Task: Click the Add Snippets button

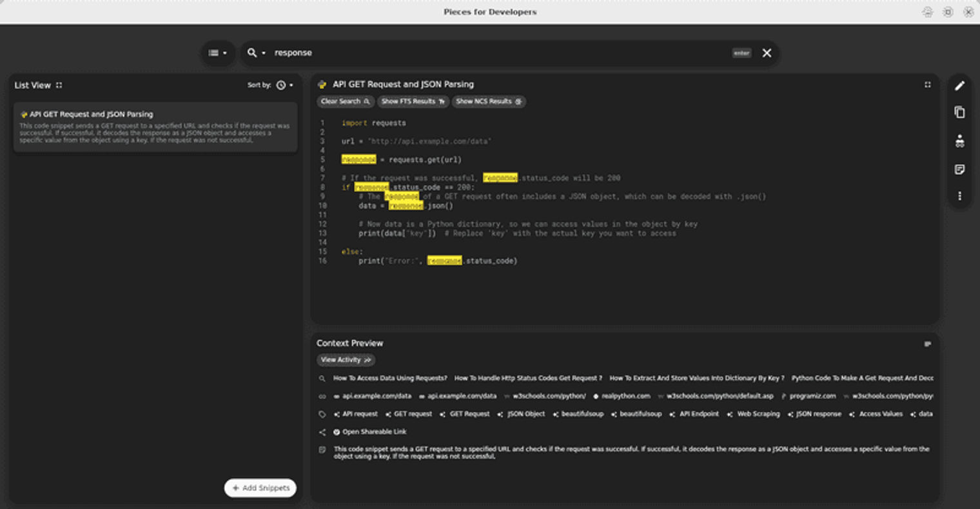Action: click(260, 488)
